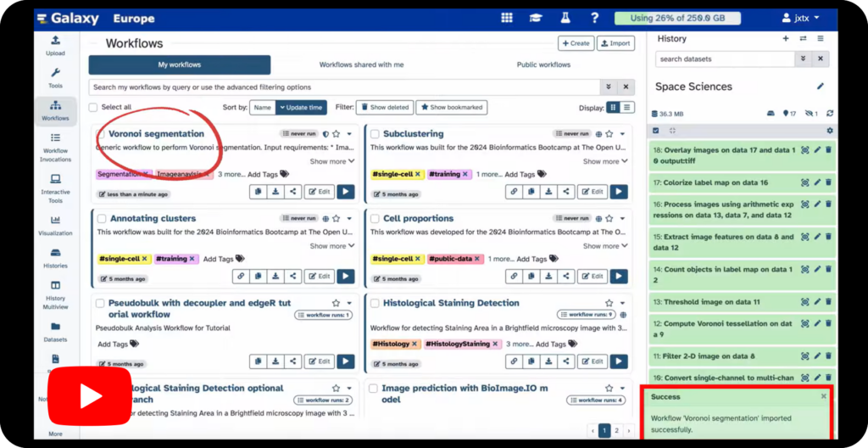Viewport: 868px width, 448px height.
Task: Tick the Subclustering workflow checkbox
Action: 375,134
